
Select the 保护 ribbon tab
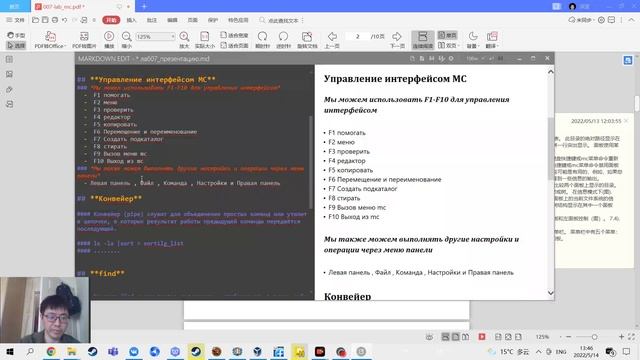(x=213, y=20)
